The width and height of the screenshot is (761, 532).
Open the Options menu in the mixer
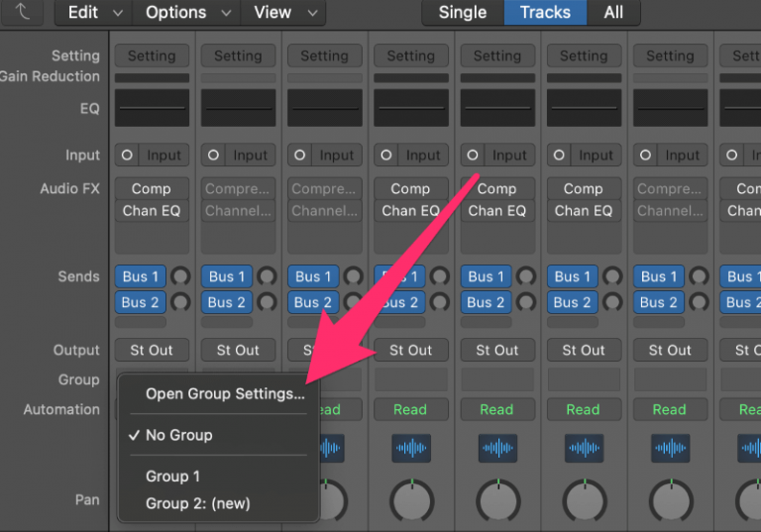(x=187, y=12)
